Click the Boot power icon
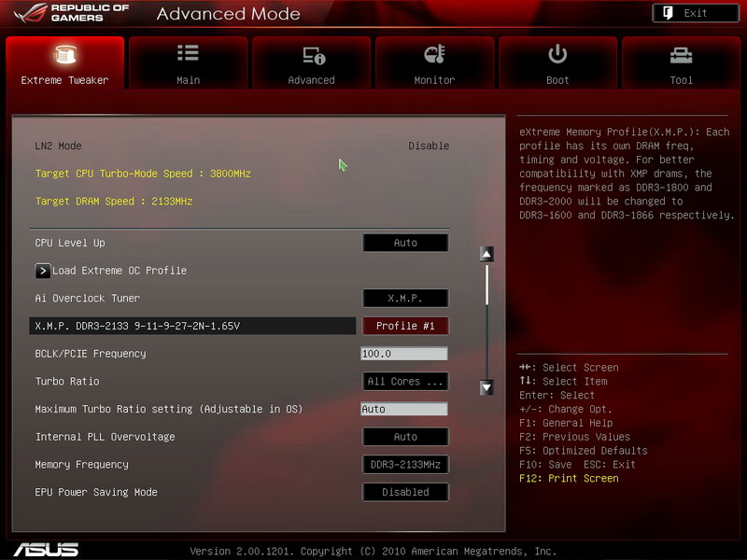The height and width of the screenshot is (560, 747). [x=557, y=54]
